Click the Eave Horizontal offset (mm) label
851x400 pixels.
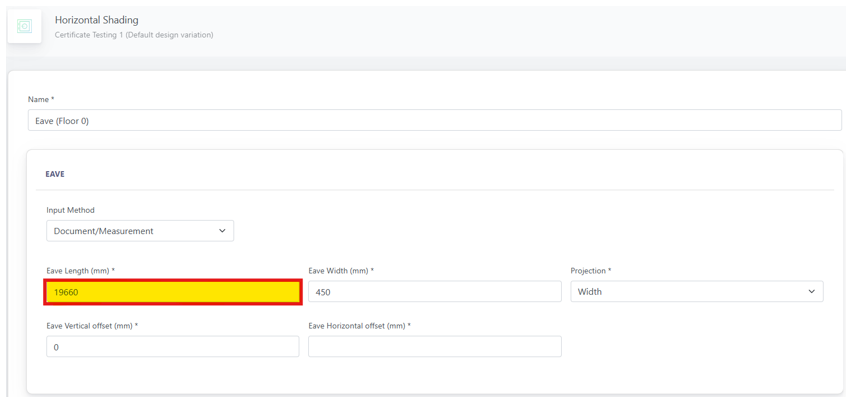point(360,326)
